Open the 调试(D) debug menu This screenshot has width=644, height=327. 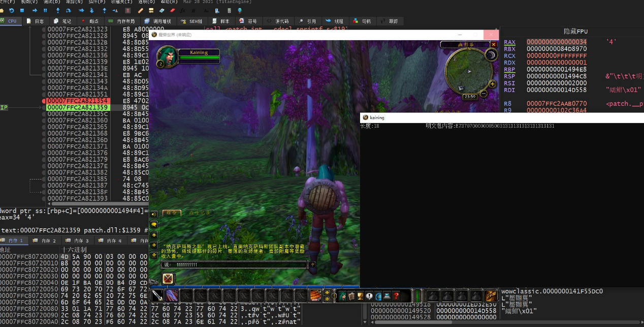click(x=52, y=2)
